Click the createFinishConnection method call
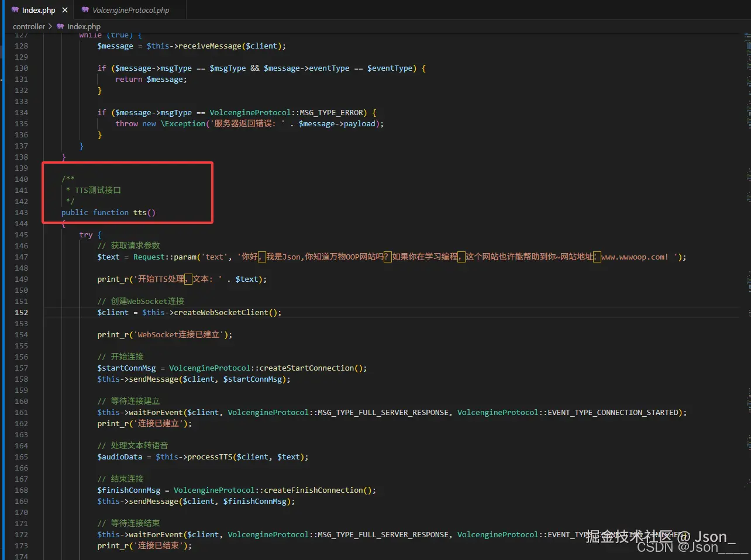This screenshot has width=751, height=560. [314, 490]
